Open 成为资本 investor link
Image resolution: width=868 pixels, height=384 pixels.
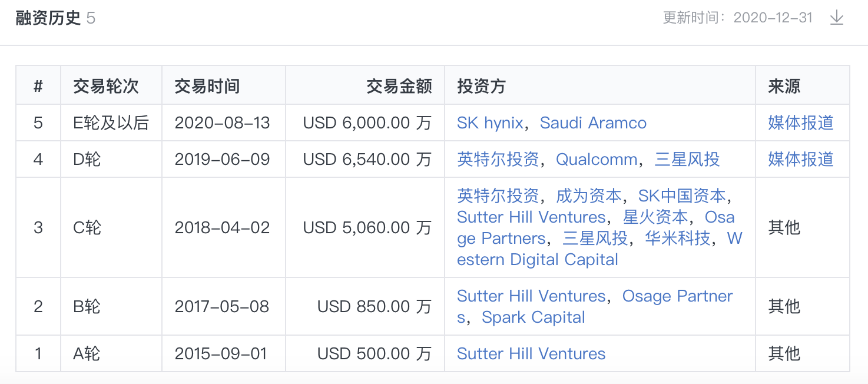(588, 196)
